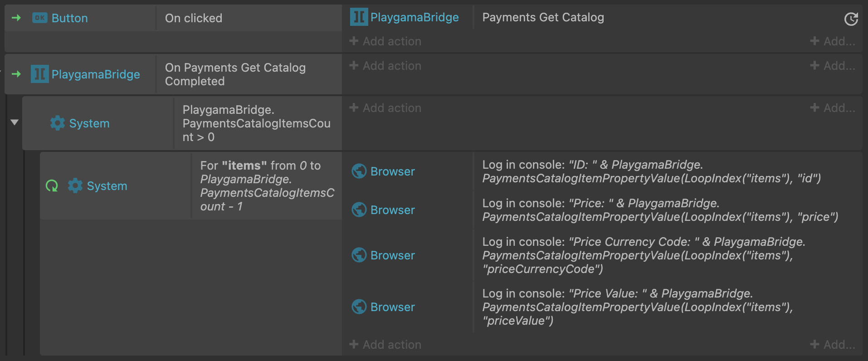868x361 pixels.
Task: Click the green arrow on the Button event
Action: click(x=17, y=18)
